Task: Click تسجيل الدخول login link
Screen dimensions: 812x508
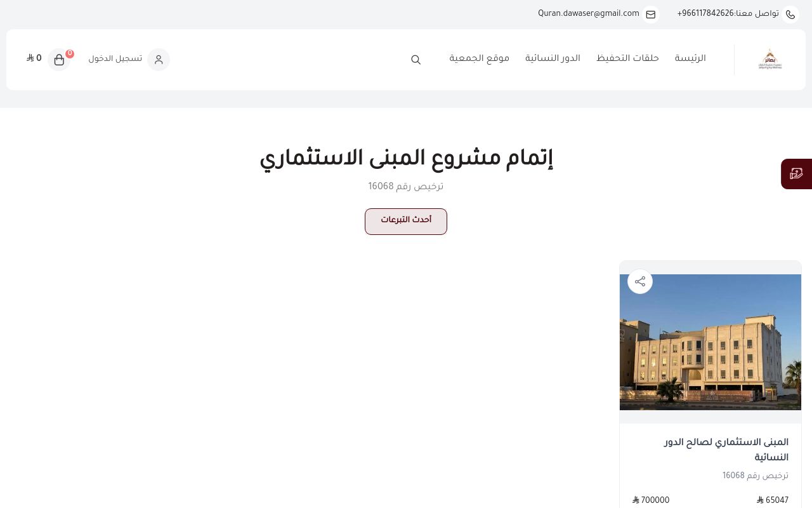Action: pyautogui.click(x=115, y=59)
